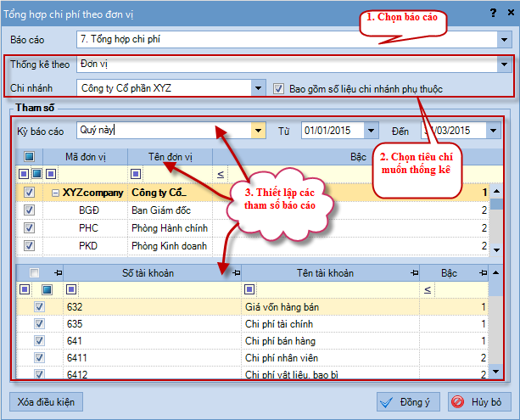
Task: Toggle select-all checkbox in unit table header
Action: [x=29, y=157]
